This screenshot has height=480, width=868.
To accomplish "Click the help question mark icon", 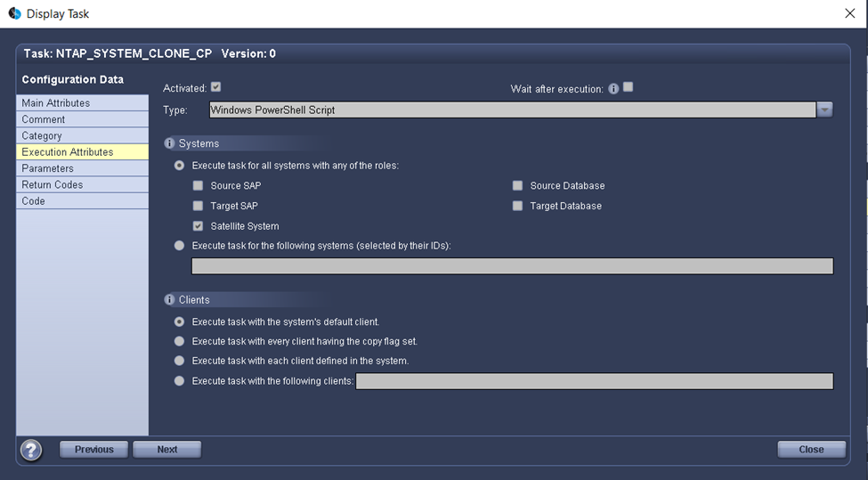I will (x=31, y=450).
